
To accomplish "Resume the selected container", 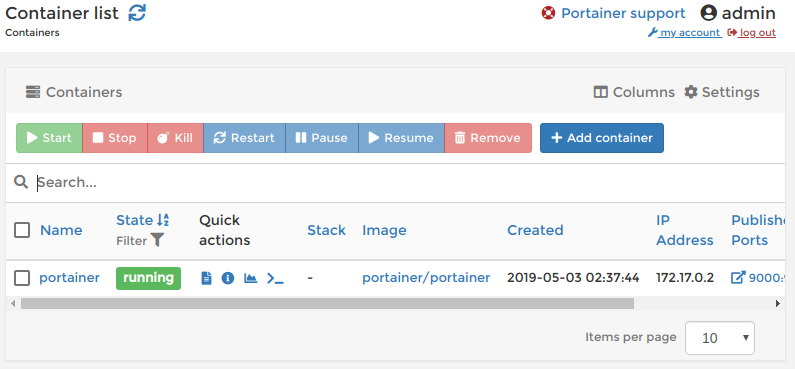I will click(402, 138).
